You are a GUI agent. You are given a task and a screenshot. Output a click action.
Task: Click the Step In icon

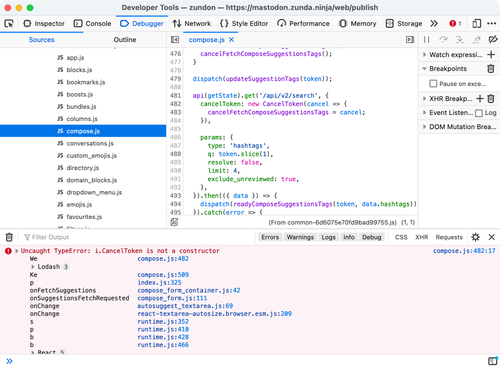click(x=460, y=40)
